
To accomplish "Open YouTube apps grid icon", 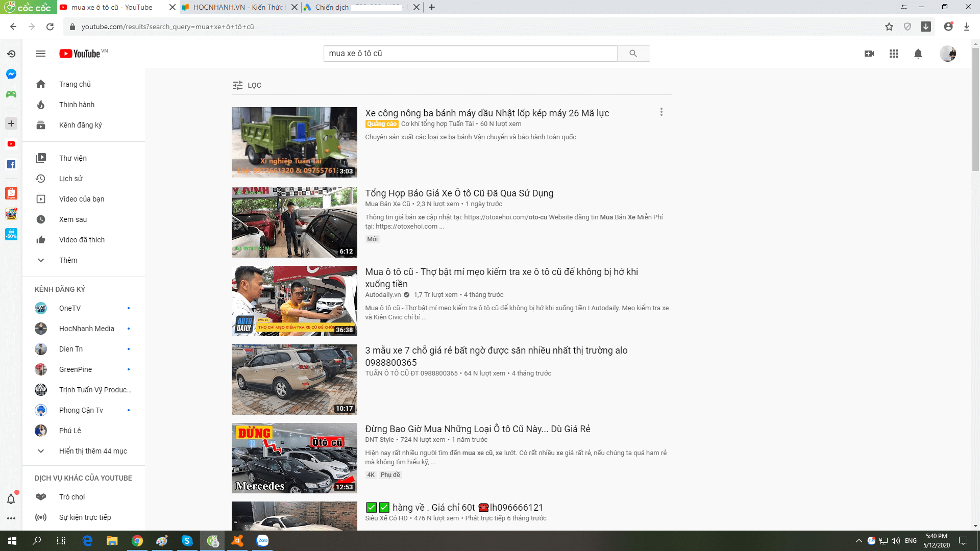I will (893, 54).
